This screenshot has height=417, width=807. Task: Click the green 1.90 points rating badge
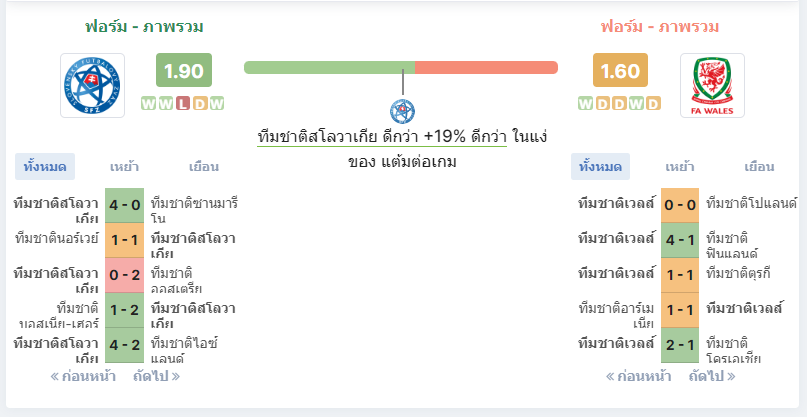(184, 71)
